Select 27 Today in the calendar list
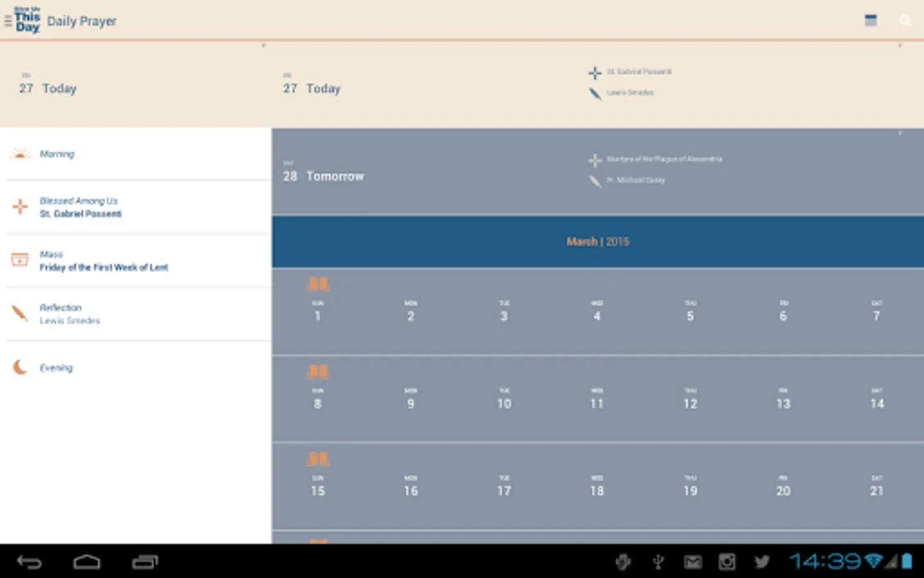 (x=312, y=88)
